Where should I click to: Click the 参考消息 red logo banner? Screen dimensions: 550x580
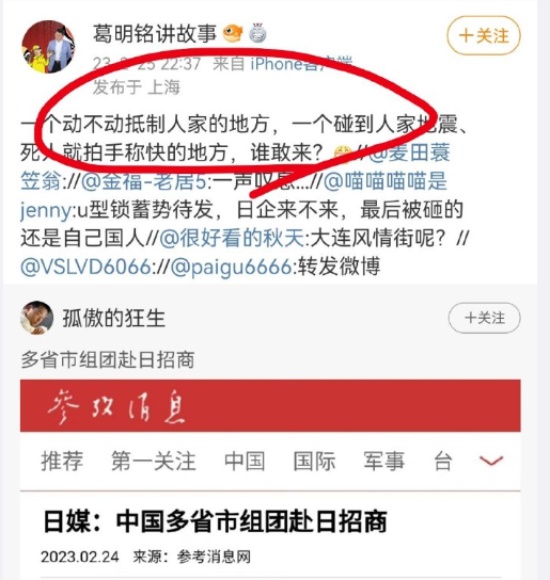pyautogui.click(x=270, y=406)
